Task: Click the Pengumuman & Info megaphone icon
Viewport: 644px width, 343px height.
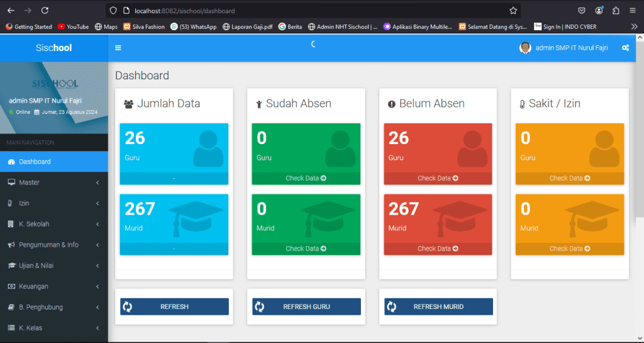Action: pos(11,245)
